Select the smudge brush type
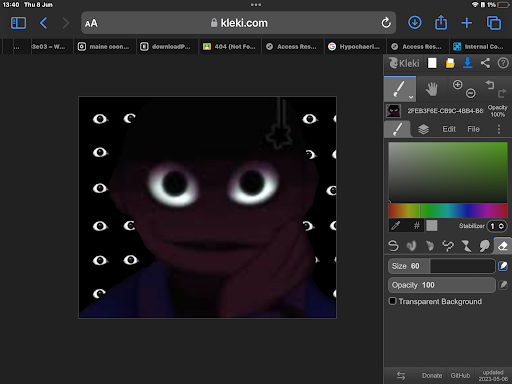Image resolution: width=512 pixels, height=384 pixels. coord(484,246)
